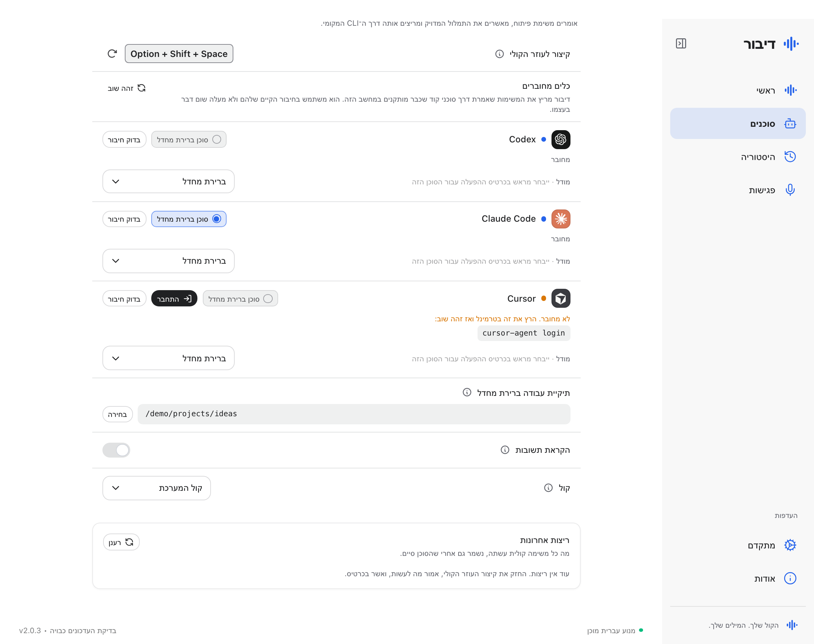This screenshot has height=644, width=814.
Task: Click בדוק חיבור for Claude Code
Action: (124, 219)
